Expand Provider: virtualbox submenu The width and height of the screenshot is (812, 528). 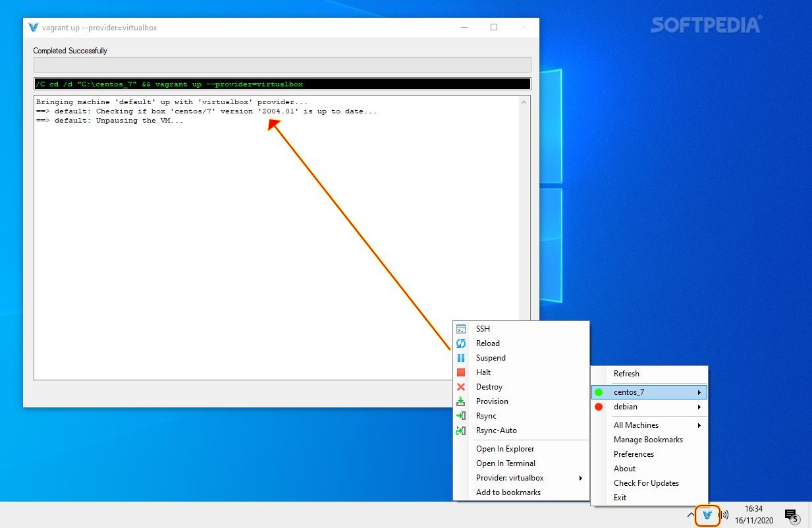coord(521,478)
